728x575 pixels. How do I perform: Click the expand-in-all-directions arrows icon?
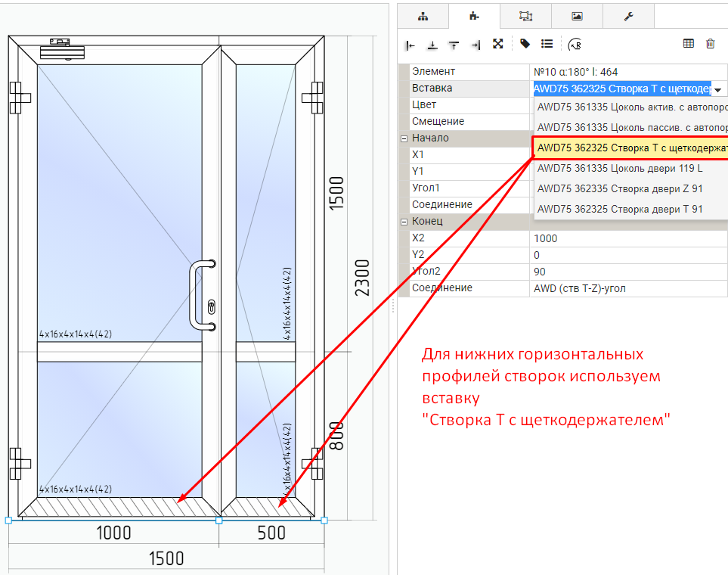497,44
